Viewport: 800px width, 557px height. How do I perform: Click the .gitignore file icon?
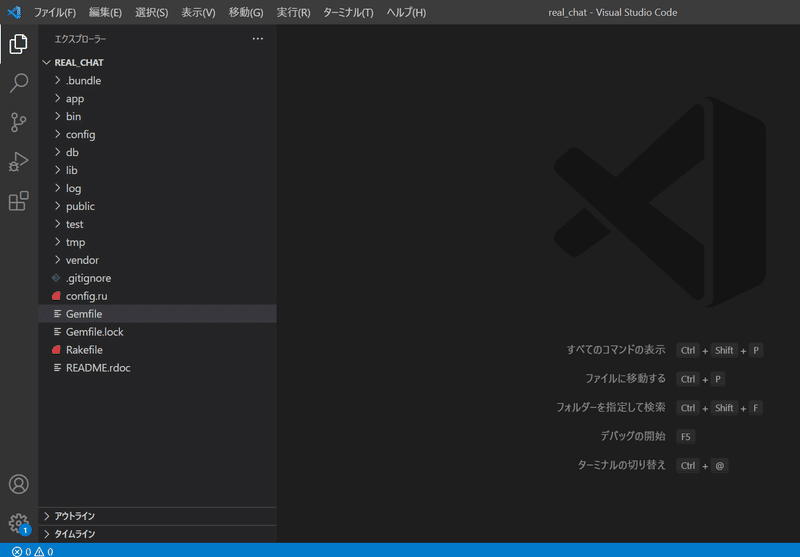(56, 278)
